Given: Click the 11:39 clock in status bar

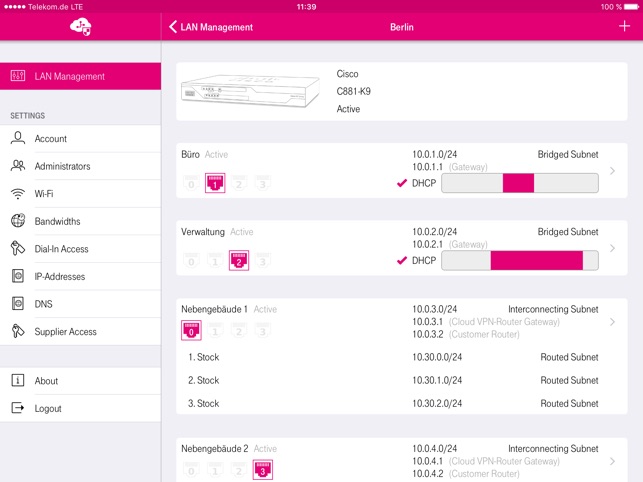Looking at the screenshot, I should (x=306, y=7).
